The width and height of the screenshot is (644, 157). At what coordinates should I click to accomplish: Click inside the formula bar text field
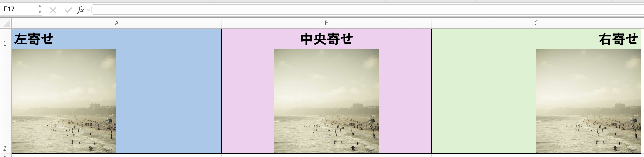362,10
